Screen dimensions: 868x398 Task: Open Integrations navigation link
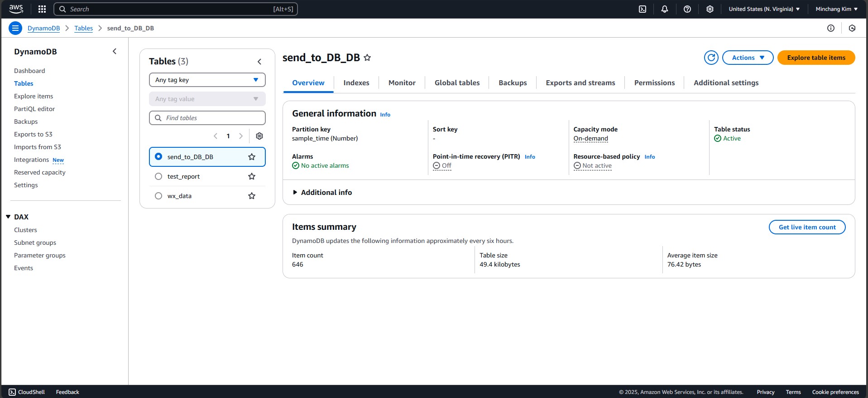pos(31,160)
